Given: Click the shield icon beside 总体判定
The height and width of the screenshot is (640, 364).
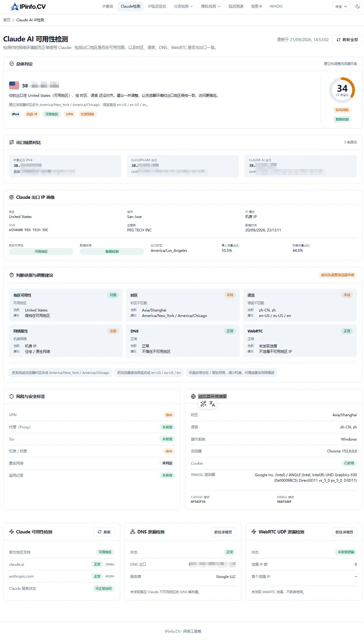Looking at the screenshot, I should click(x=12, y=64).
